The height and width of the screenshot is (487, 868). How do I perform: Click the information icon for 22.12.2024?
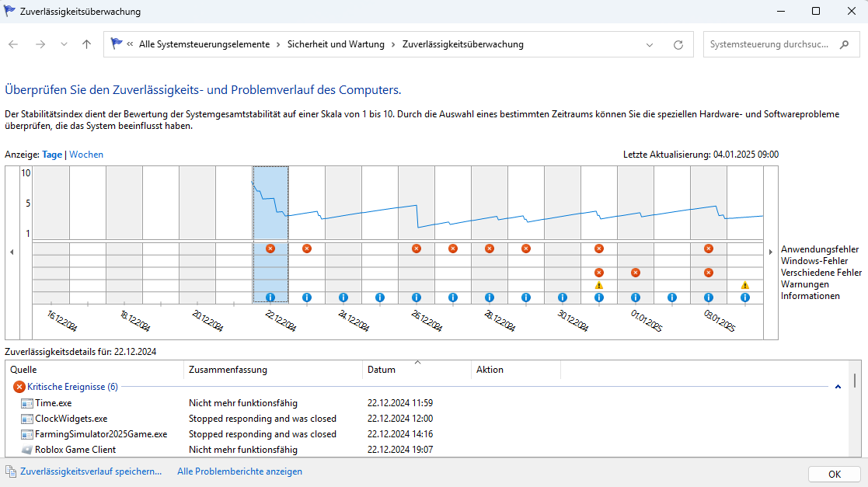pyautogui.click(x=270, y=297)
